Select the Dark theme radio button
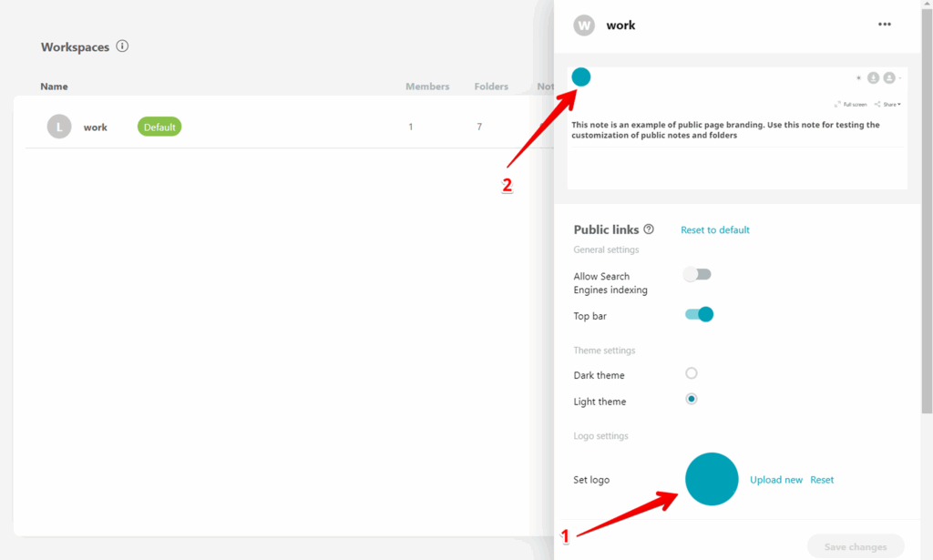Viewport: 933px width, 560px height. click(691, 373)
